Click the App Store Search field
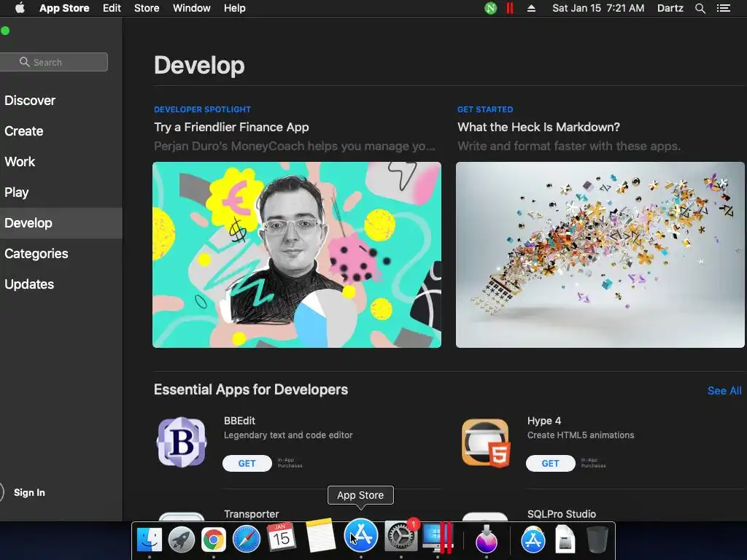Screen dimensions: 747x560 (x=53, y=62)
